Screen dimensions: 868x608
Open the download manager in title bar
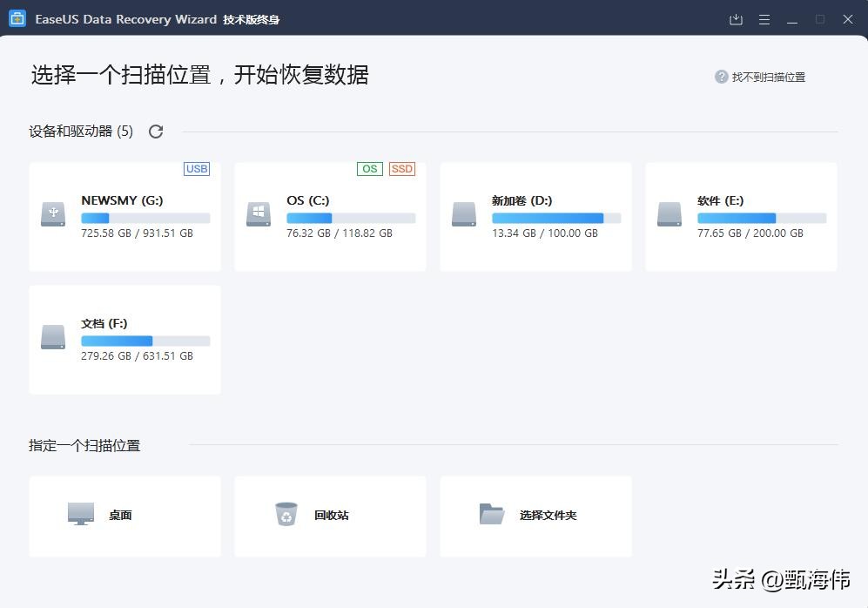coord(735,19)
